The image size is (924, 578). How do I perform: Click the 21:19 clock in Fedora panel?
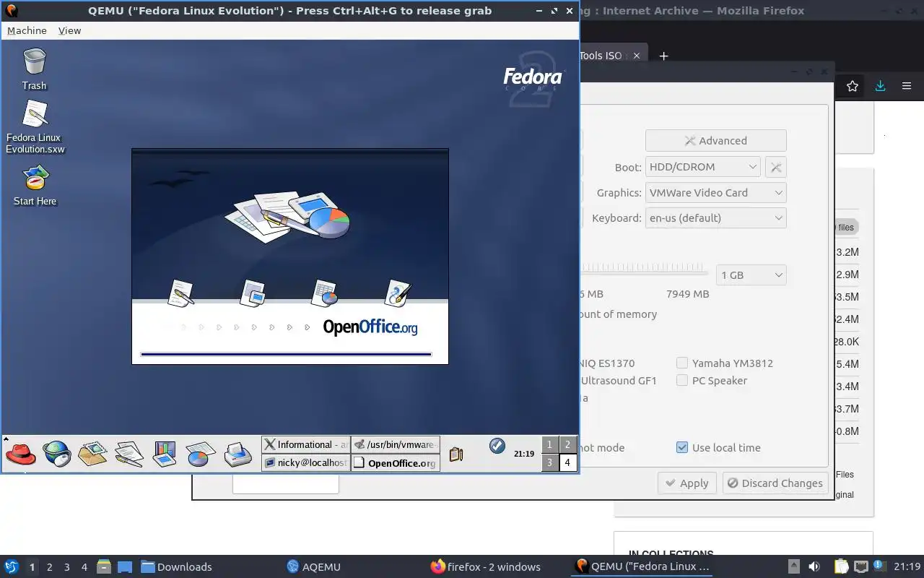[x=524, y=454]
